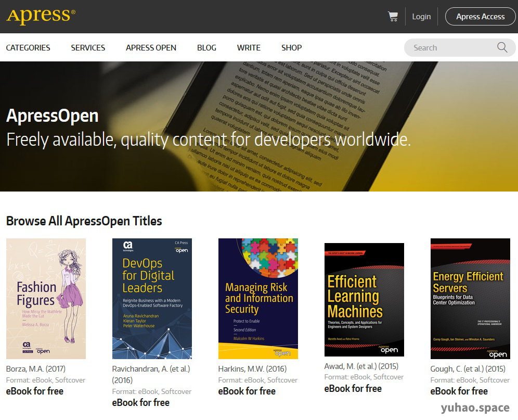
Task: Click eBook for free under Gough
Action: coord(459,391)
